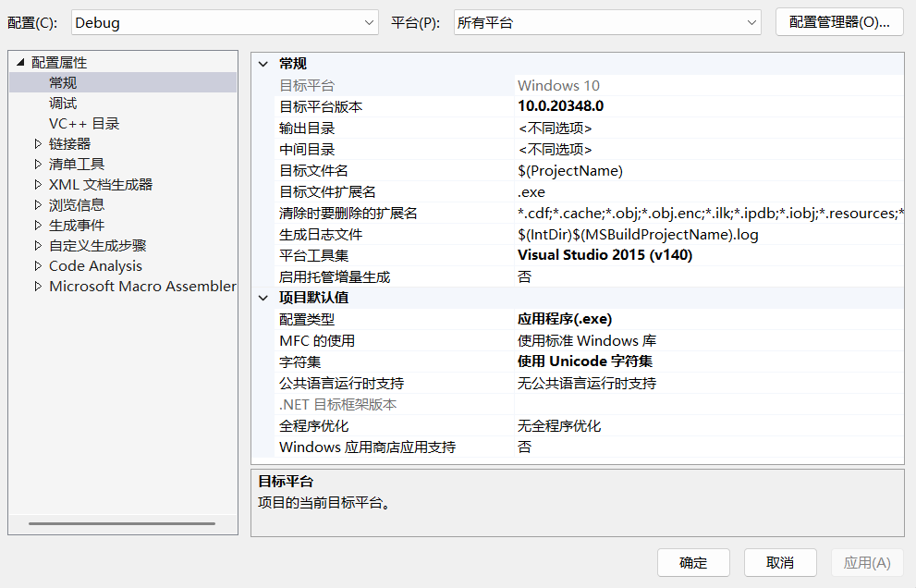916x588 pixels.
Task: Collapse the 配置属性 root node arrow
Action: coord(20,63)
